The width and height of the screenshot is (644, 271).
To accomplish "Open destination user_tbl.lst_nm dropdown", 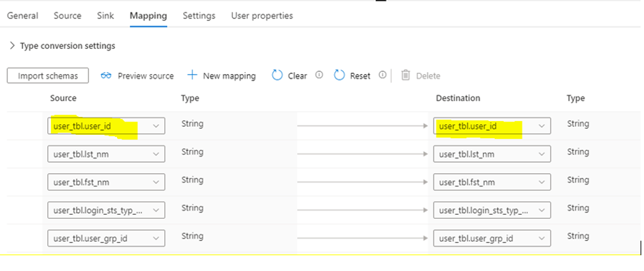I will pos(542,154).
